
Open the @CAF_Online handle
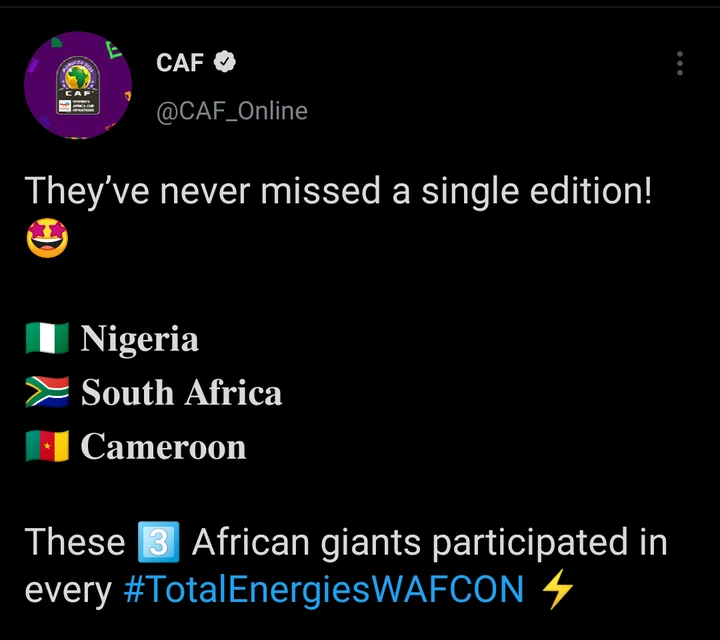232,111
